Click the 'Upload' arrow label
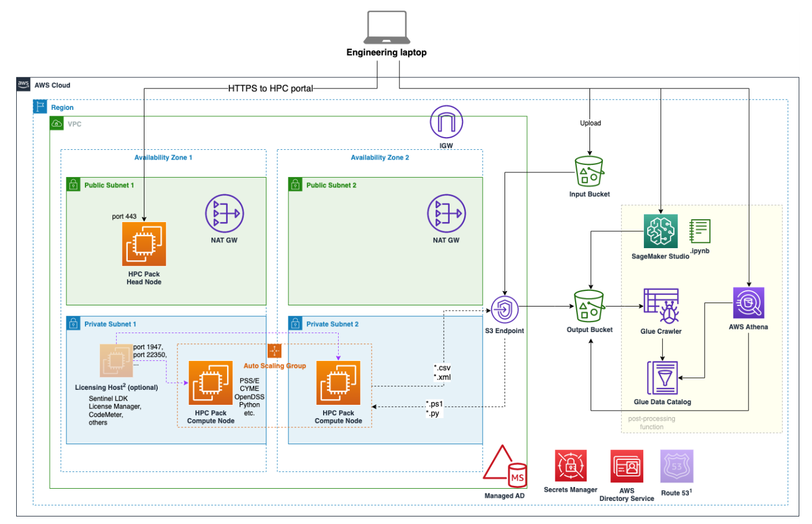This screenshot has width=812, height=524. 591,123
